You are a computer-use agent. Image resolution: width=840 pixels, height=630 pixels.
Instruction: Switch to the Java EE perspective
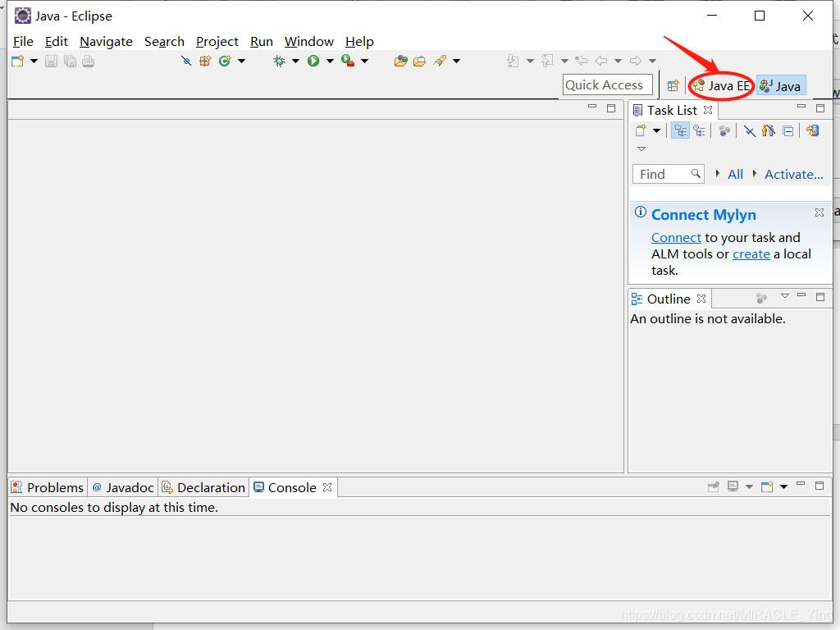tap(722, 85)
